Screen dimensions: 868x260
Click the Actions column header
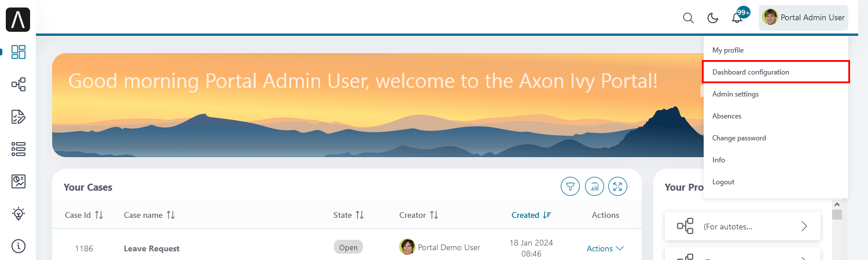pyautogui.click(x=605, y=215)
